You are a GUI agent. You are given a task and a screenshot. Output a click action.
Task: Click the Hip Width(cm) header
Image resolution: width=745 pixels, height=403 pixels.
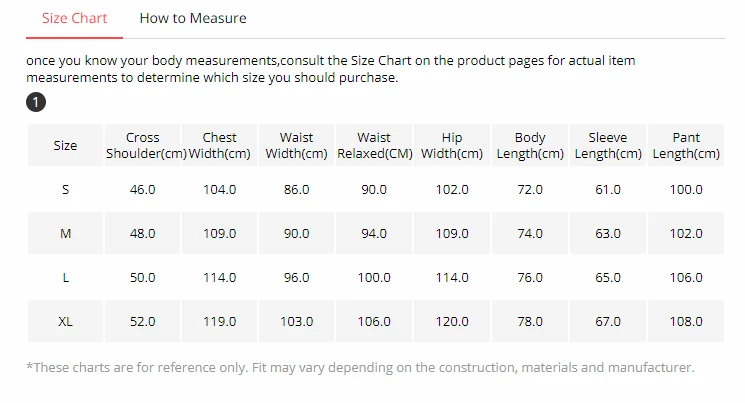coord(452,146)
